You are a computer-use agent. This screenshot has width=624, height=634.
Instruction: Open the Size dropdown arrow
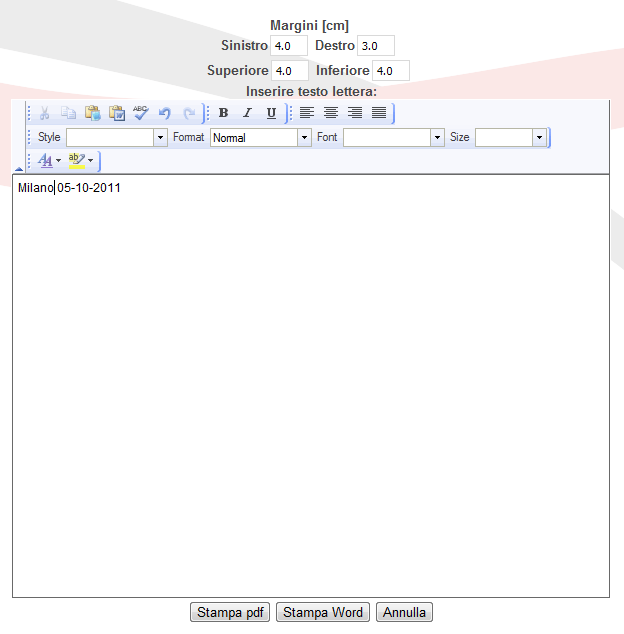(x=539, y=137)
